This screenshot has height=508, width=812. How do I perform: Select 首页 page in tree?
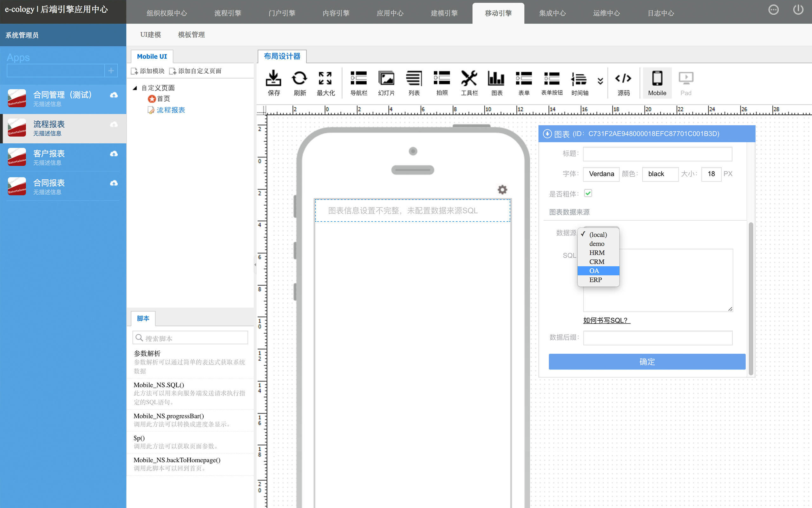[163, 99]
